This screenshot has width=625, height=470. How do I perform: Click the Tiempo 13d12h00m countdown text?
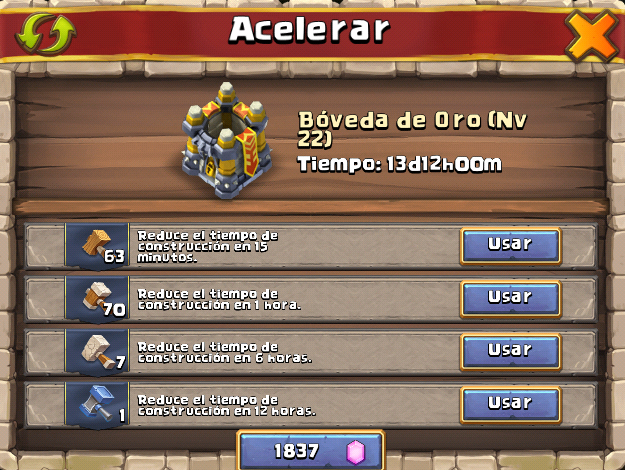399,164
